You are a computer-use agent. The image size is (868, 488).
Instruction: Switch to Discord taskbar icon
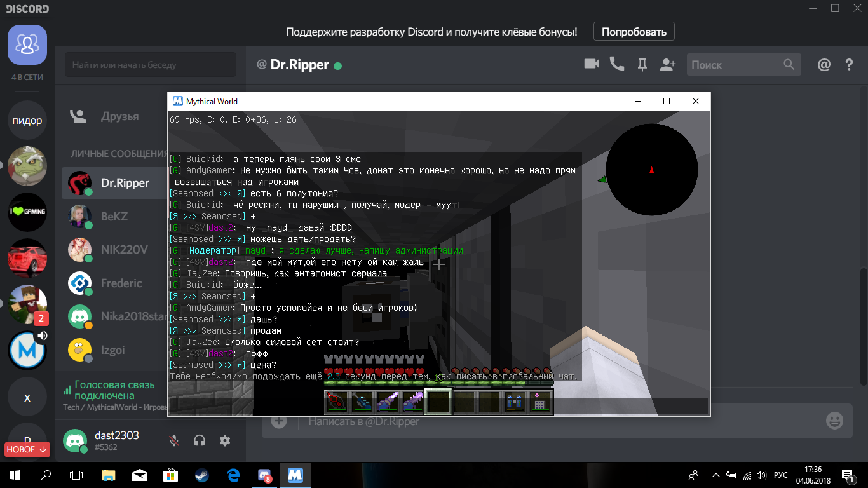(x=264, y=475)
